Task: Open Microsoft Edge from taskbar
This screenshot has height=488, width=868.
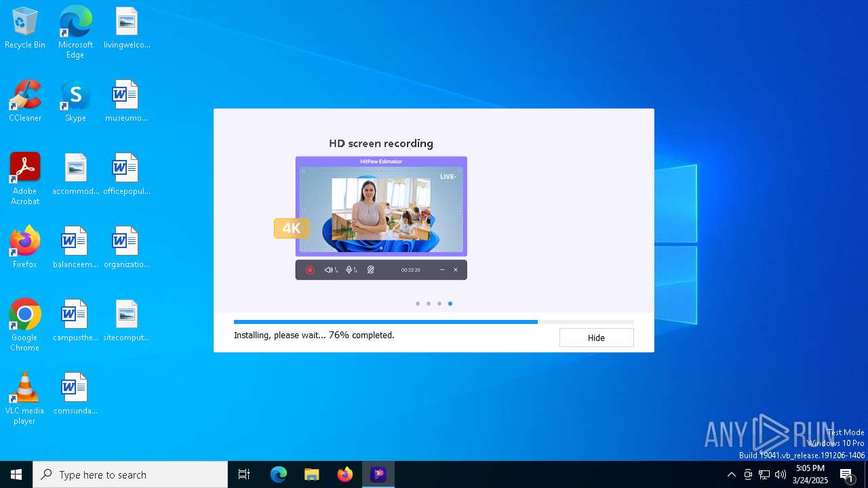Action: point(279,474)
